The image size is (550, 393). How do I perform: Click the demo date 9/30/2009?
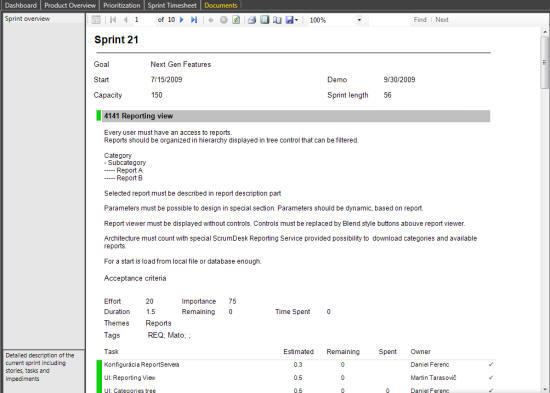click(399, 79)
